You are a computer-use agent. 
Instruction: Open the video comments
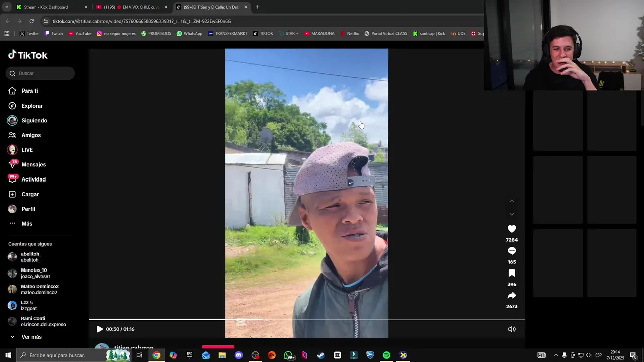512,251
